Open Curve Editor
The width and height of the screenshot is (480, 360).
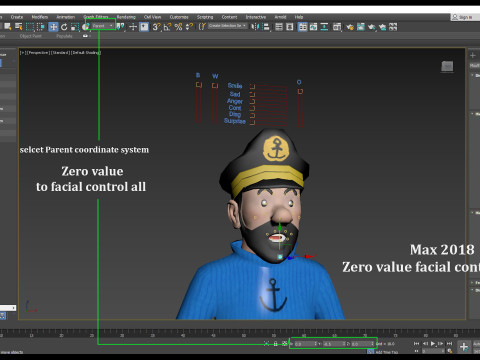point(313,27)
